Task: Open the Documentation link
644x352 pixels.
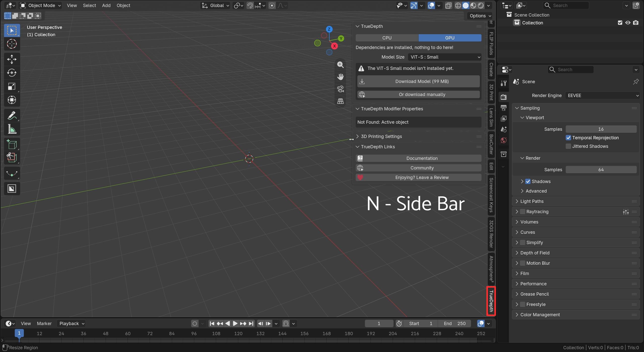Action: (x=418, y=158)
